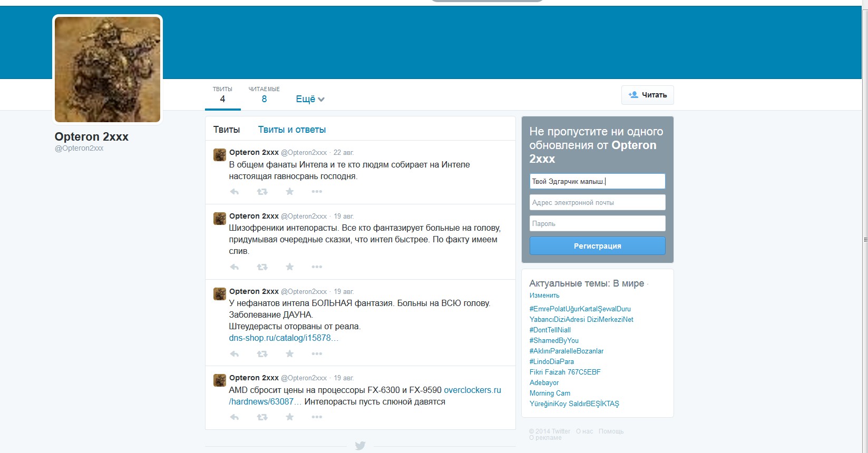Click Изменить to change trends location
868x453 pixels.
point(544,296)
